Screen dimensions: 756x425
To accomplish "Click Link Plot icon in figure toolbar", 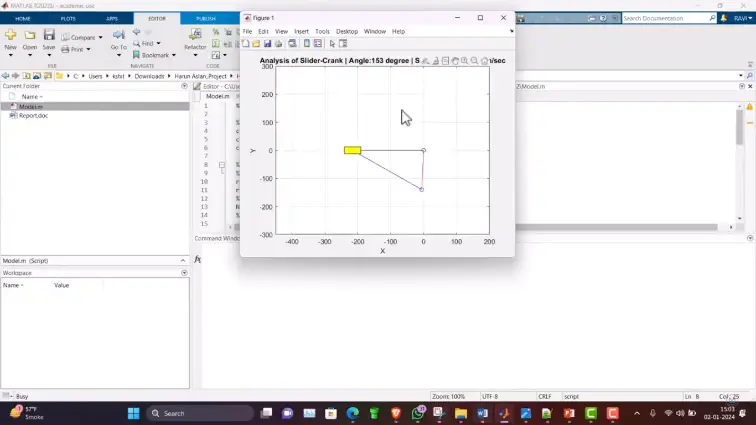I will tap(292, 44).
